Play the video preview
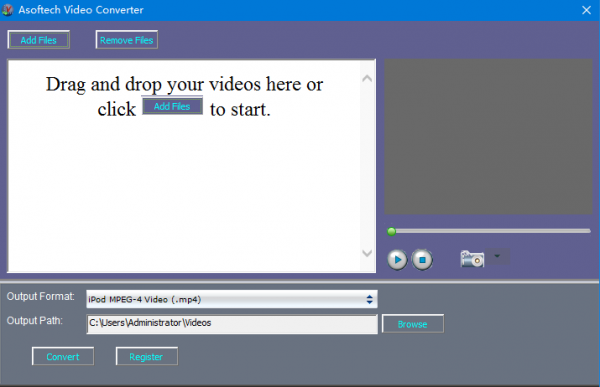Viewport: 600px width, 387px height. [x=397, y=260]
